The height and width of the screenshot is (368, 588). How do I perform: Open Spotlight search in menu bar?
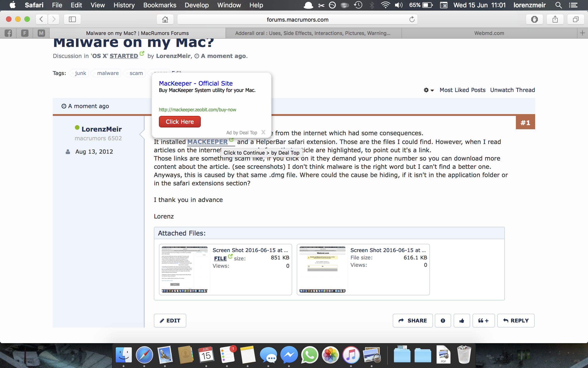click(558, 5)
